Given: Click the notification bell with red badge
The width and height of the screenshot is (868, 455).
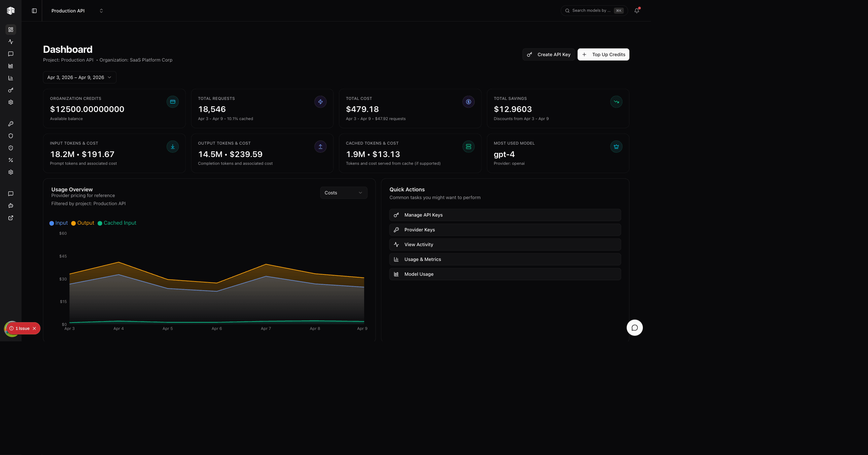Looking at the screenshot, I should 636,10.
